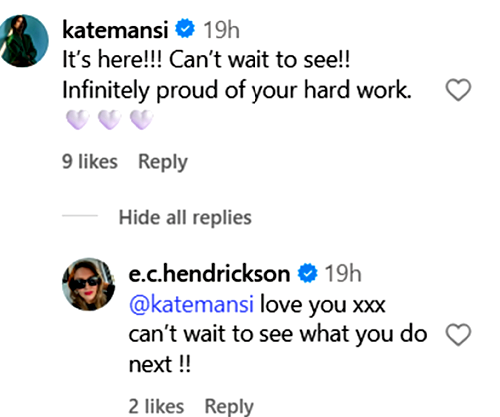View the 9 likes on katemansi's comment

coord(90,162)
